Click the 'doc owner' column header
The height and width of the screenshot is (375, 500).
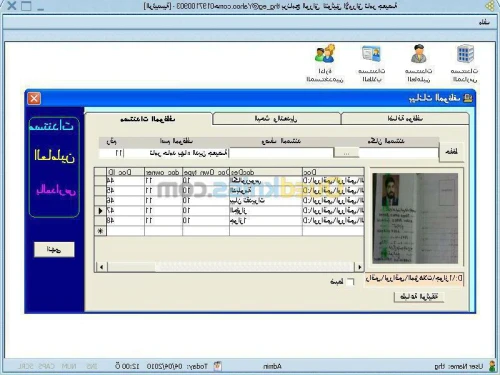click(163, 172)
